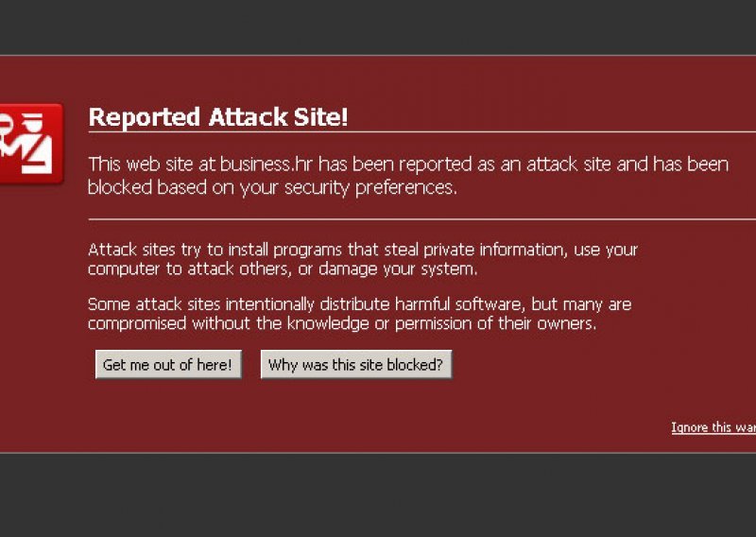Click the words "This web site at"
Image resolution: width=756 pixels, height=537 pixels.
point(152,165)
